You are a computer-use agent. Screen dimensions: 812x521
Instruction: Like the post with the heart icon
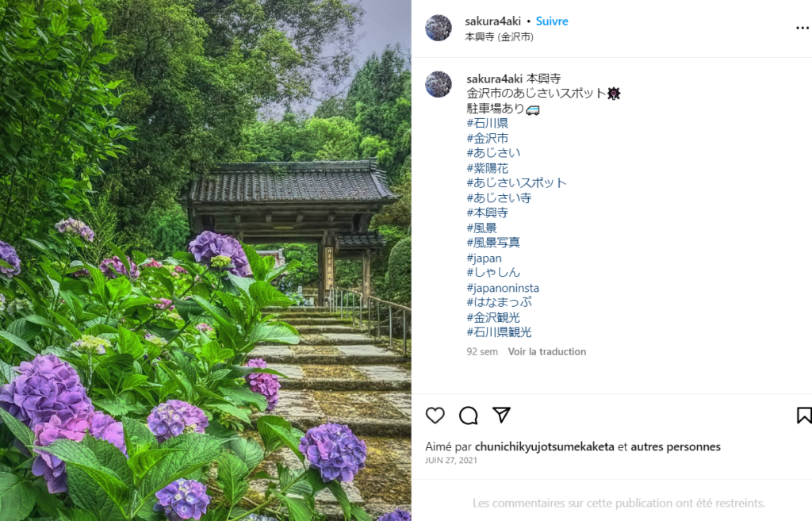coord(435,416)
